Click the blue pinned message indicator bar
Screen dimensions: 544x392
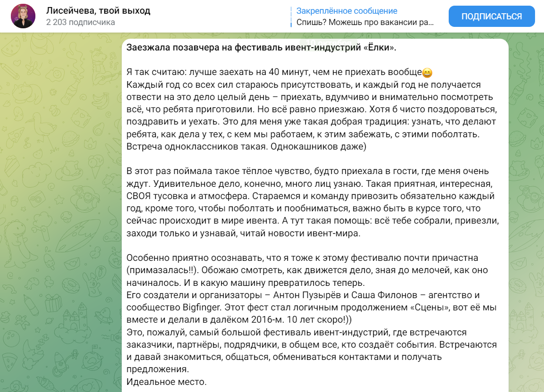[291, 17]
